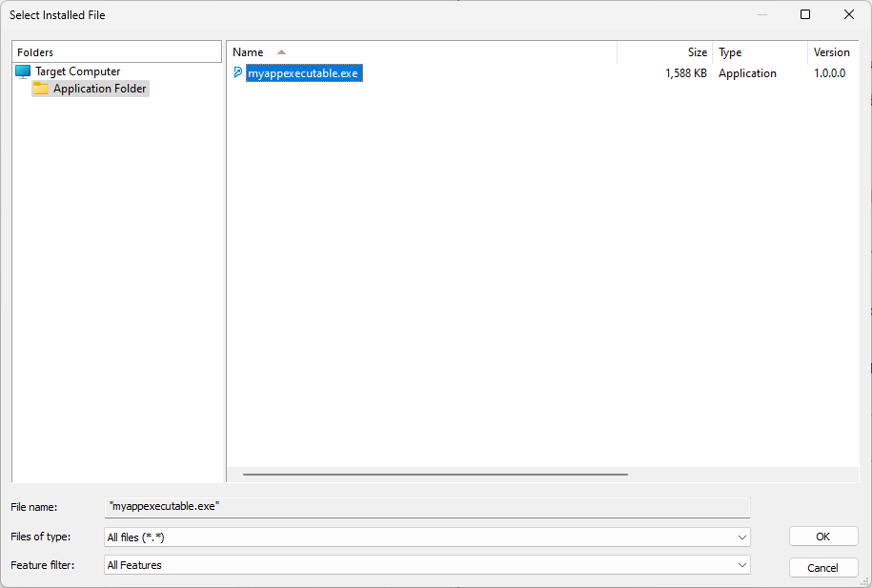The height and width of the screenshot is (588, 872).
Task: Confirm selection with the OK button
Action: tap(823, 537)
